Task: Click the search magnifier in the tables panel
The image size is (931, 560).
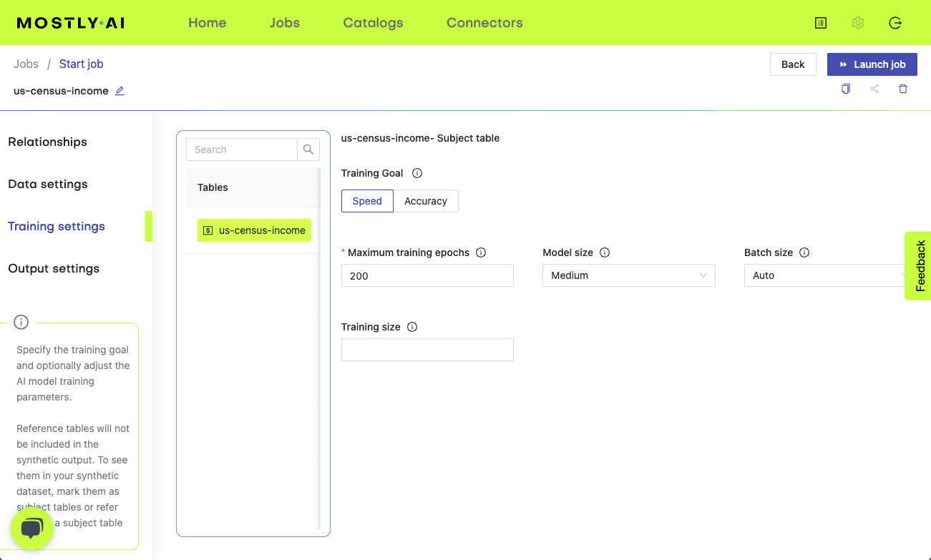Action: [x=308, y=149]
